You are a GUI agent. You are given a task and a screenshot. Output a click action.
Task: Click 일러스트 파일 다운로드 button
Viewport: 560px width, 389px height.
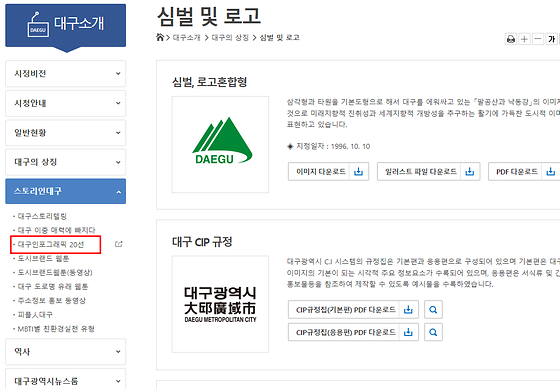(x=429, y=172)
